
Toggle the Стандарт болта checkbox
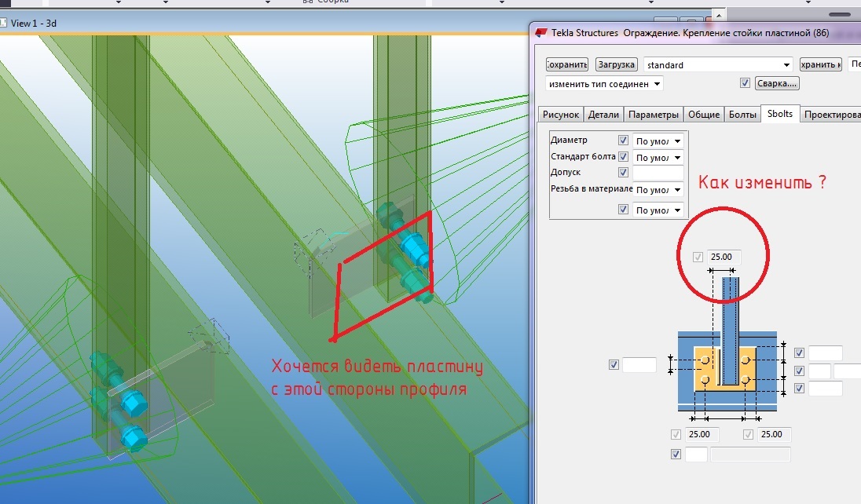pos(623,157)
